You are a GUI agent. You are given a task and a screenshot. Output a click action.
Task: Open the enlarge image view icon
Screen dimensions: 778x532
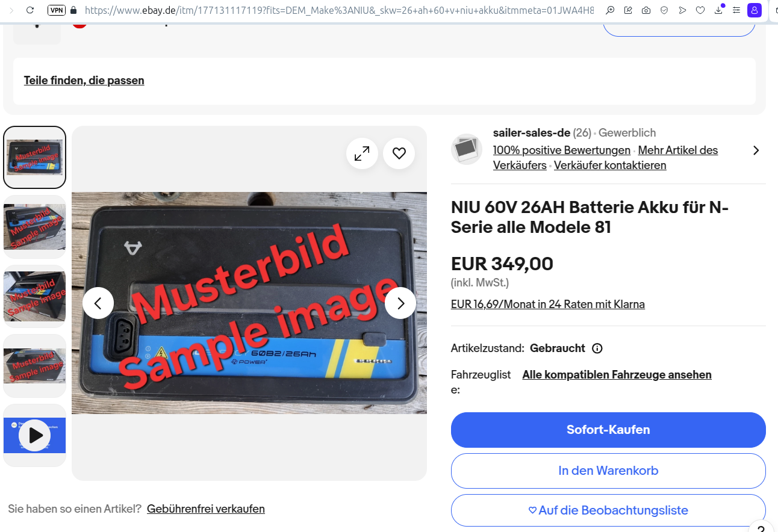(x=362, y=154)
